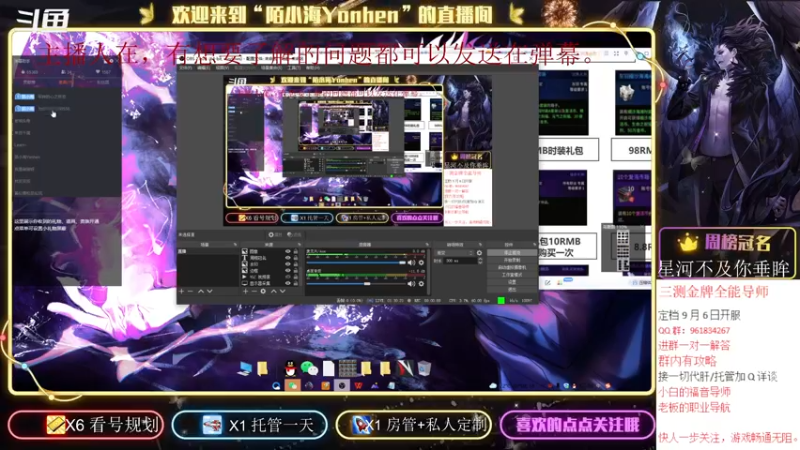Screen dimensions: 800x450
Task: Open the top mixer channel's gear settings
Action: pyautogui.click(x=421, y=263)
